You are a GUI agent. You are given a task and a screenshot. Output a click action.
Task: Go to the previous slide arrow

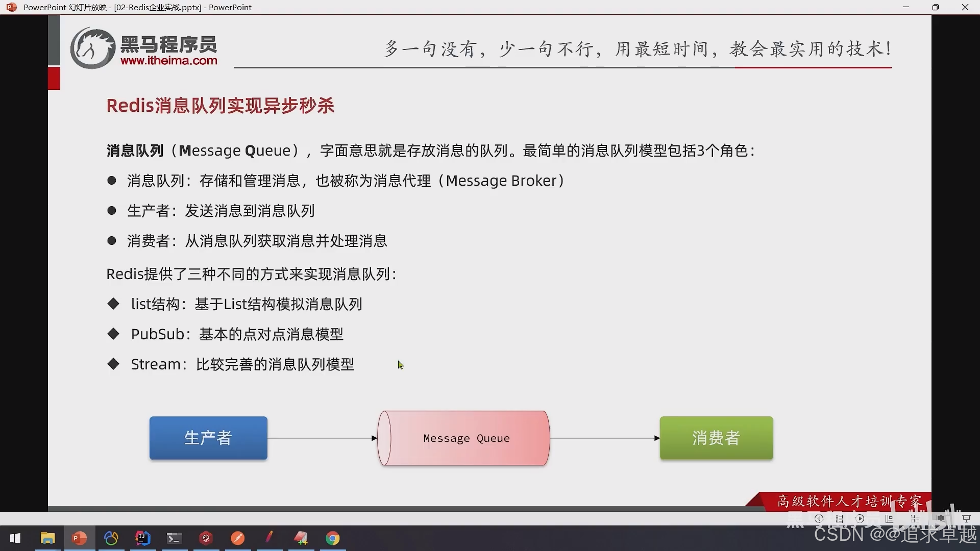(819, 519)
